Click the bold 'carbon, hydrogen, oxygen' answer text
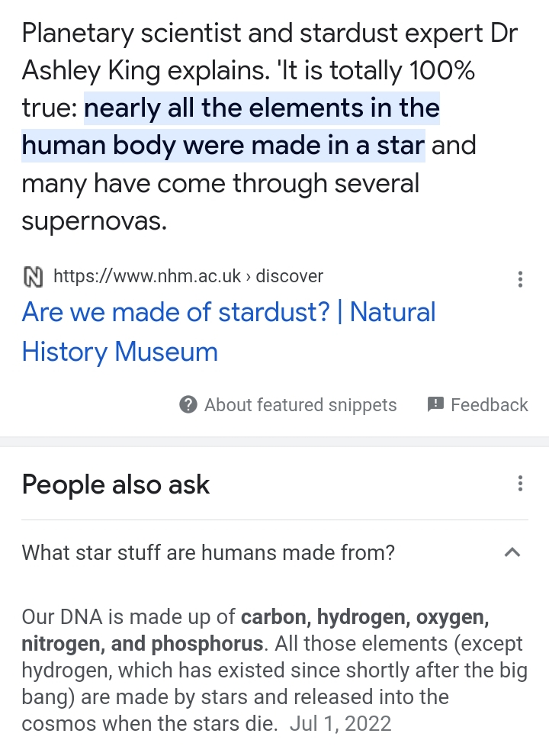549x756 pixels. tap(365, 617)
